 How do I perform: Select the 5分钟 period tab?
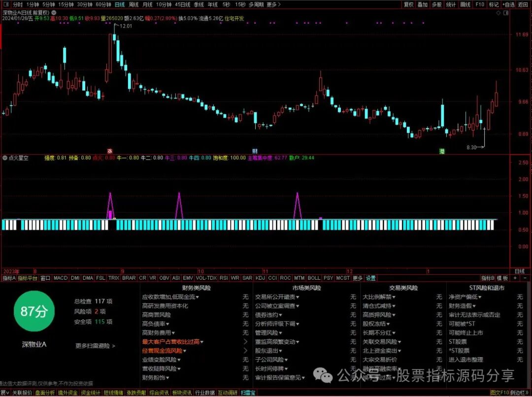48,4
